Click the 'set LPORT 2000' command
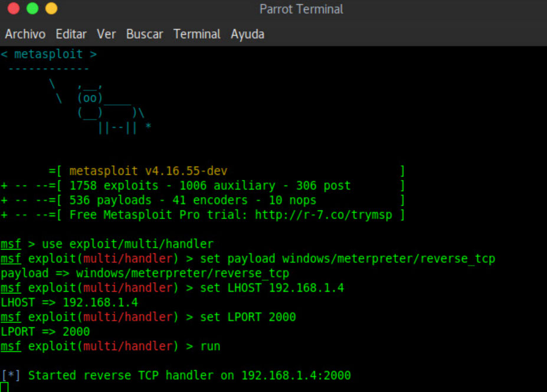This screenshot has height=392, width=547. pyautogui.click(x=248, y=317)
